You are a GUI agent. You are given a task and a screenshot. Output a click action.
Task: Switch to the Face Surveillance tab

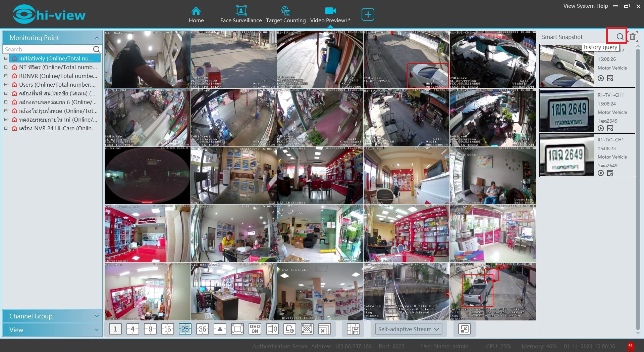click(241, 14)
